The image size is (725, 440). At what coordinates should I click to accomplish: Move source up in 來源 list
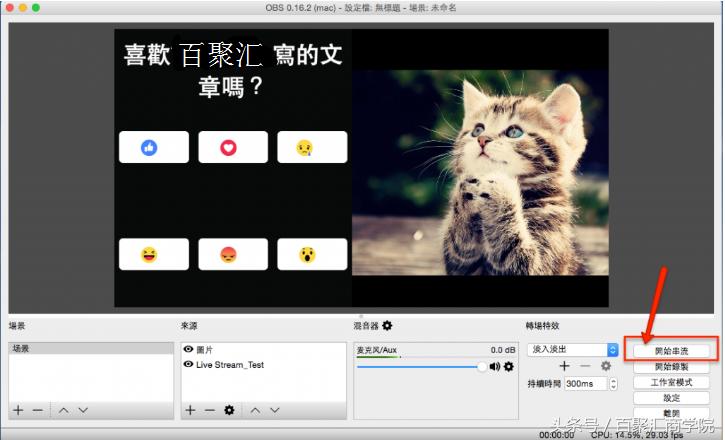[x=255, y=410]
